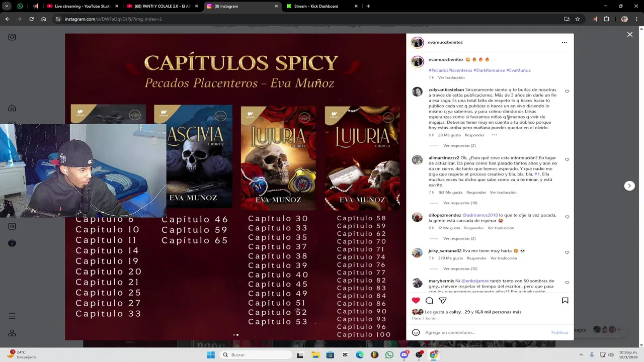Viewport: 644px width, 362px height.
Task: Open #PecadosPlacenteros hashtag
Action: tap(450, 70)
